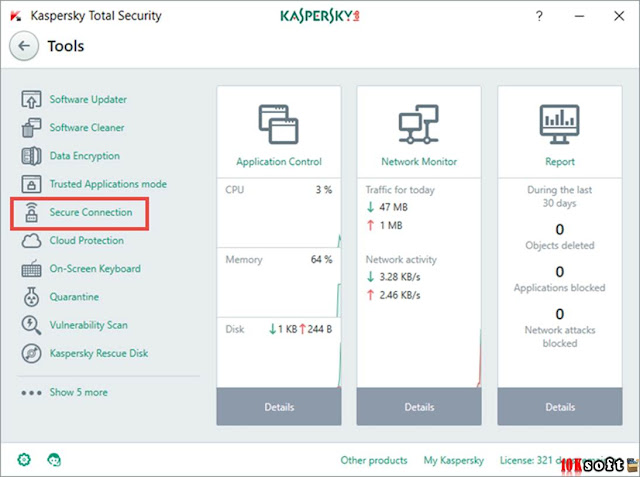Open the Kaspersky Rescue Disk link
Viewport: 640px width, 477px height.
tap(99, 353)
